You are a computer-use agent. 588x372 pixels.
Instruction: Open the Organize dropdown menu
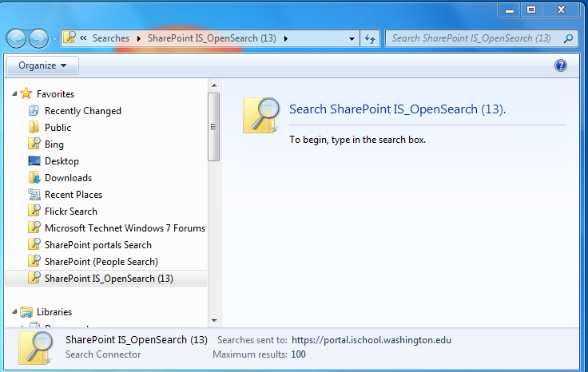point(42,65)
